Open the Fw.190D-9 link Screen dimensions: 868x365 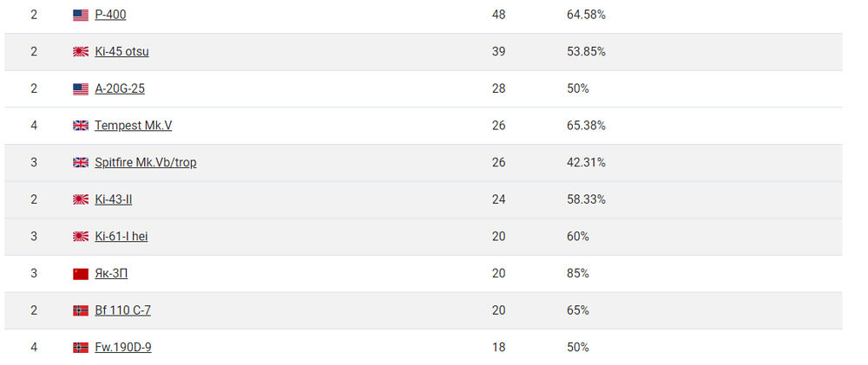pos(123,348)
